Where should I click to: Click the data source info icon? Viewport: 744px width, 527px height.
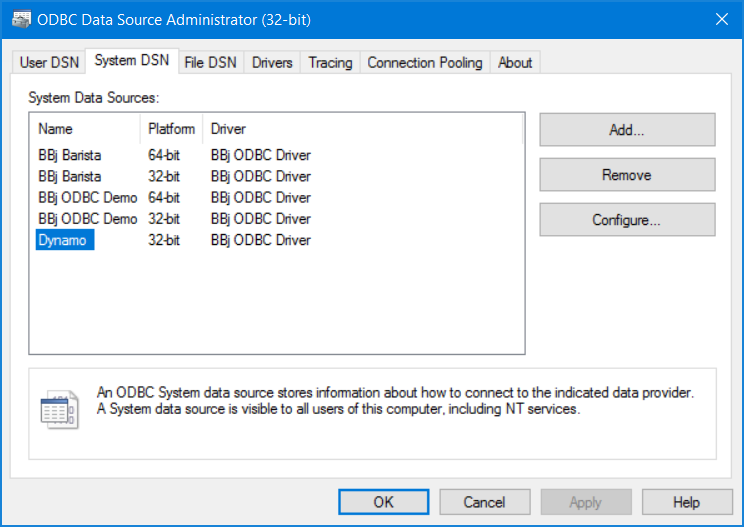point(59,410)
